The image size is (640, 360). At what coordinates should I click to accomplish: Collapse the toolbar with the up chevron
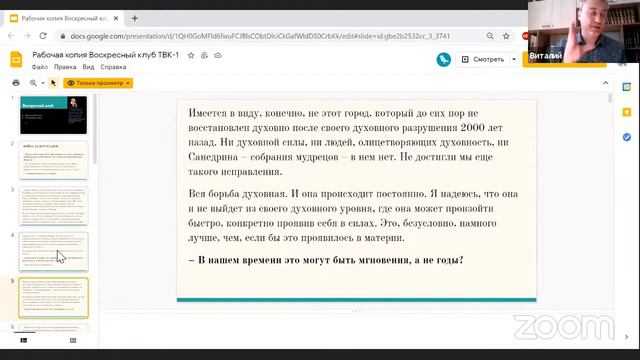[605, 83]
